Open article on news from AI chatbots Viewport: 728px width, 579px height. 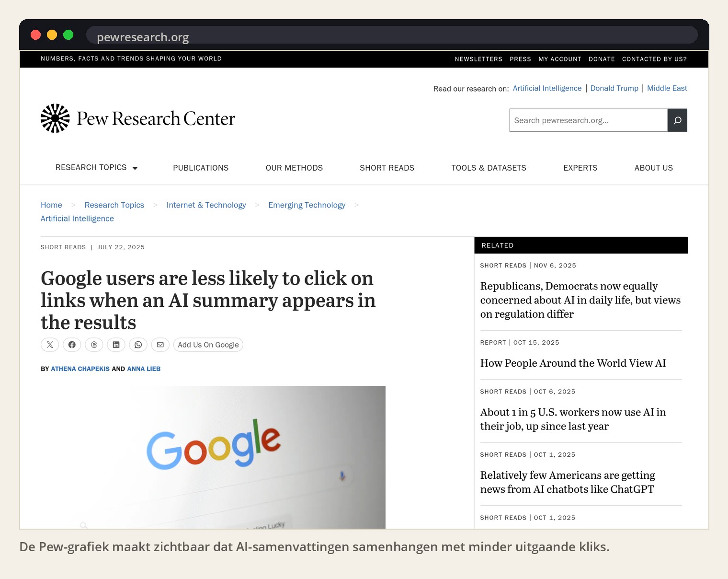point(568,482)
